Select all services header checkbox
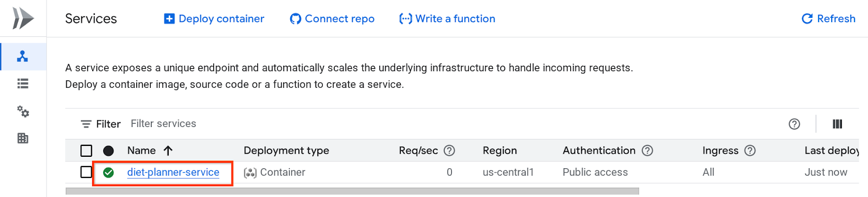 click(x=86, y=151)
